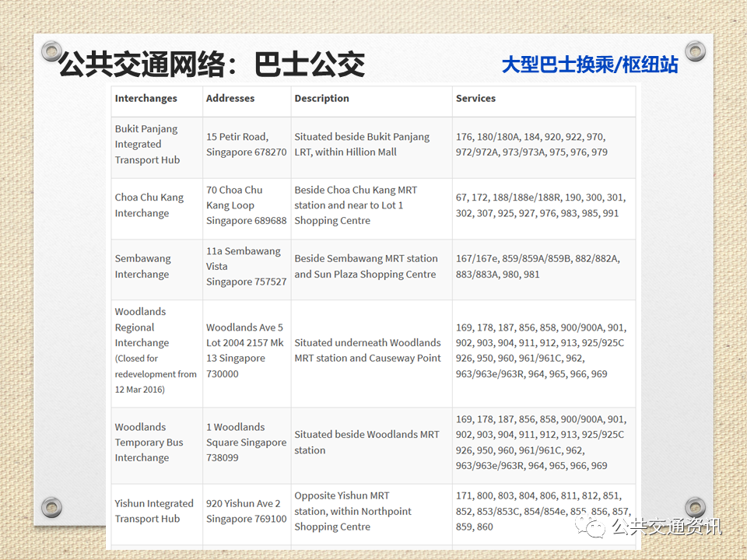Select the Interchanges column header
The width and height of the screenshot is (747, 560).
(146, 98)
